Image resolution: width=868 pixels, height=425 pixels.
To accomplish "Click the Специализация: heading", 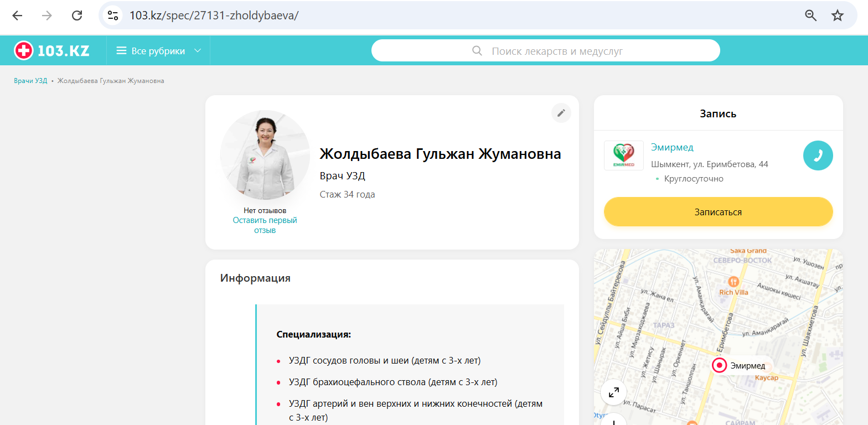I will coord(314,335).
